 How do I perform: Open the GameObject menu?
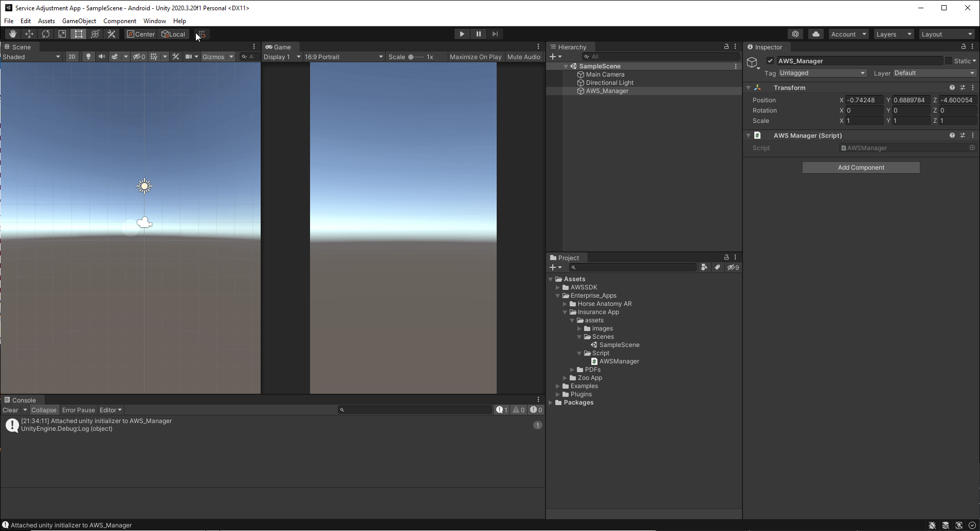tap(79, 21)
